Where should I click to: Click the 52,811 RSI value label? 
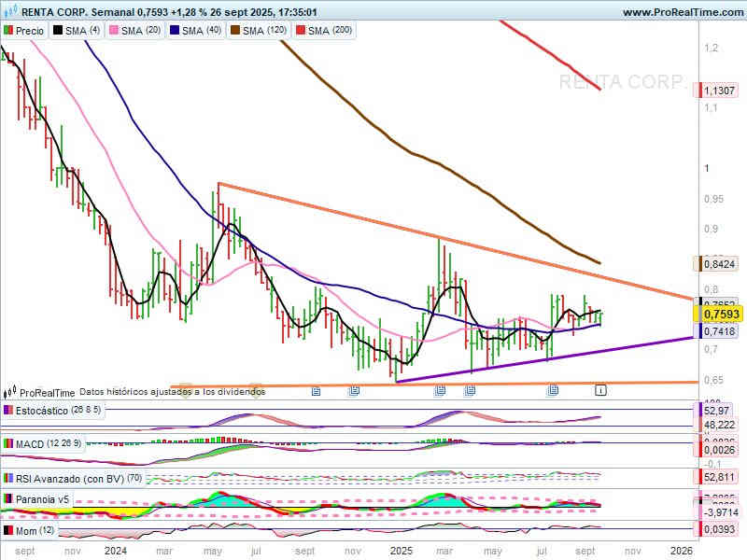(x=719, y=476)
